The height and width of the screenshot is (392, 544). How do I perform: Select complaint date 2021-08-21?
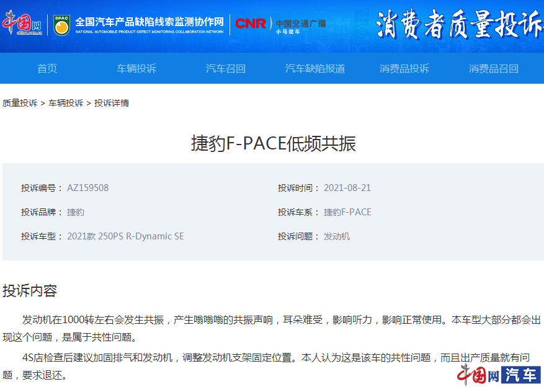tap(347, 188)
